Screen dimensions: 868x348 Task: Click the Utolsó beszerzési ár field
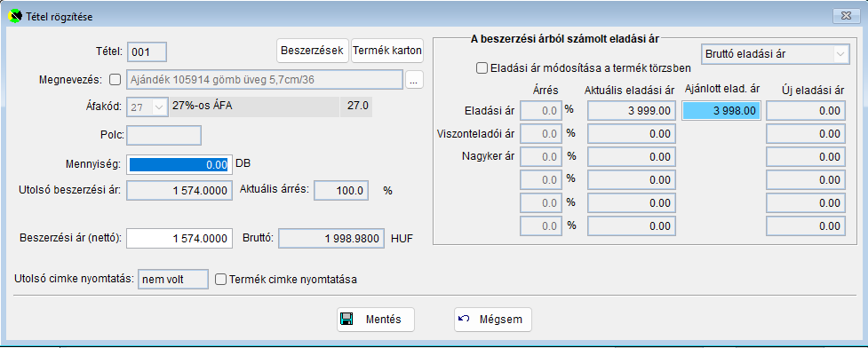pos(179,191)
